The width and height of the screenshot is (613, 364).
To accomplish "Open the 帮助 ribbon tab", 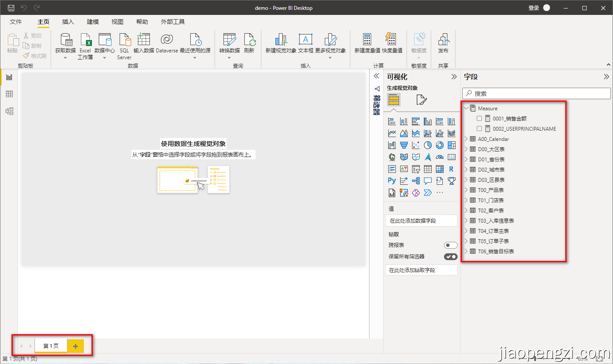I will pos(142,22).
